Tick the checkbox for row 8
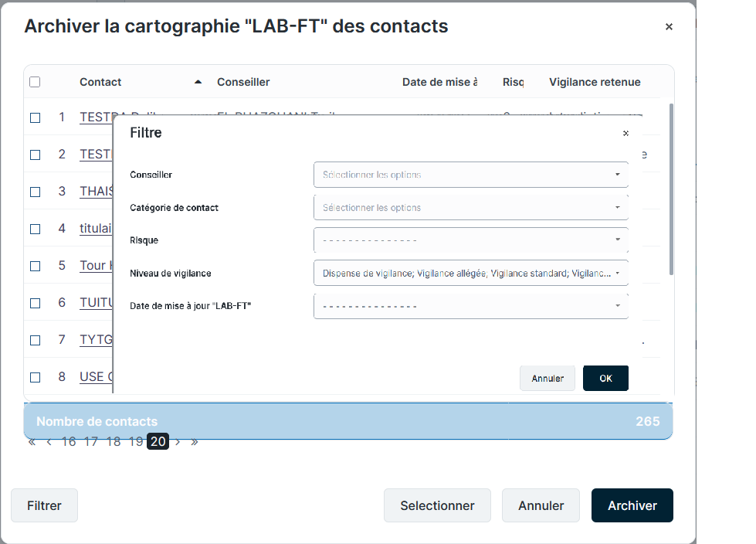This screenshot has width=756, height=544. coord(35,377)
